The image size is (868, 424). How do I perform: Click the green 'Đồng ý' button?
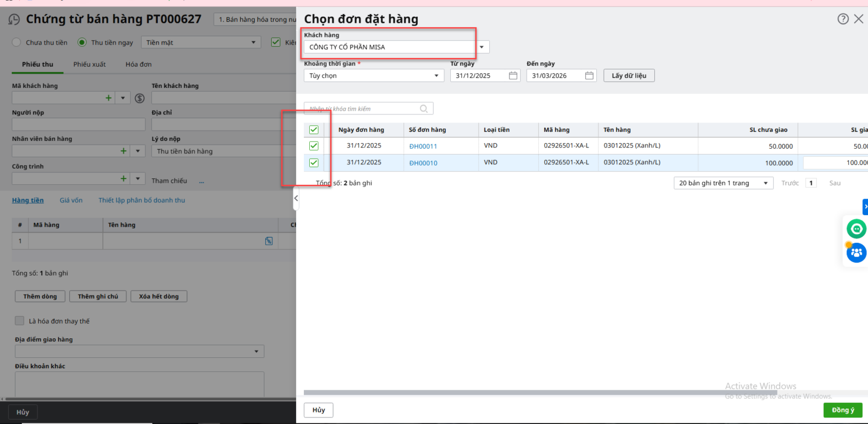(x=843, y=410)
